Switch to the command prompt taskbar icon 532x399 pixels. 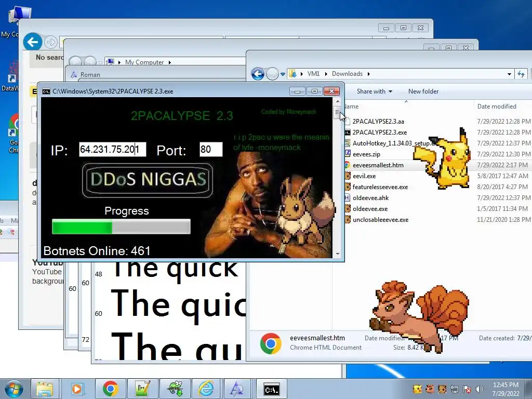click(x=272, y=389)
